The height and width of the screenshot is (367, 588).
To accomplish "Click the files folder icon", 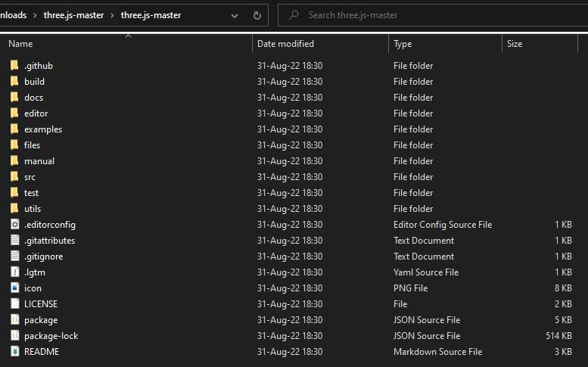I will (14, 145).
